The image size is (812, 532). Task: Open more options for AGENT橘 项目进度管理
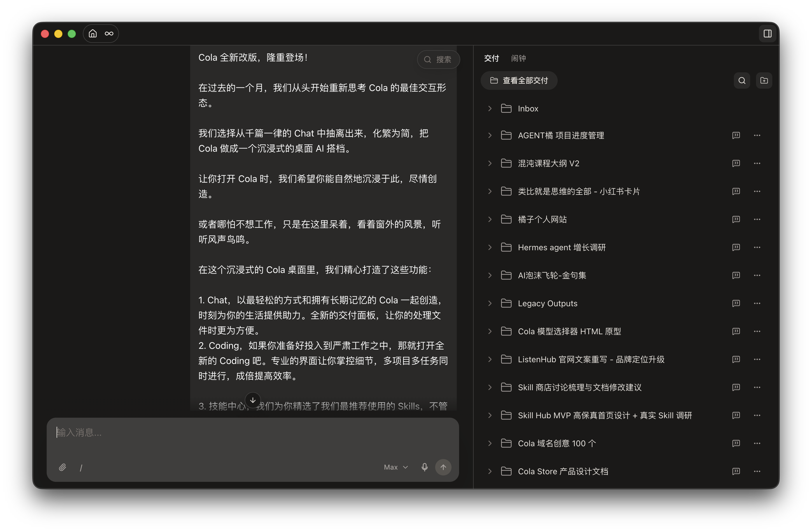tap(757, 135)
